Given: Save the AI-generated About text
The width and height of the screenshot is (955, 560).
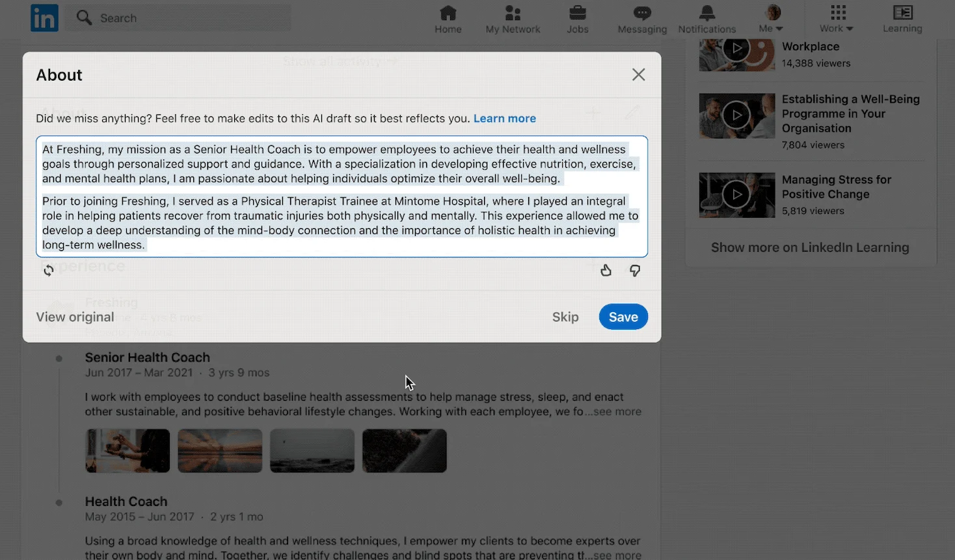Looking at the screenshot, I should [x=623, y=317].
